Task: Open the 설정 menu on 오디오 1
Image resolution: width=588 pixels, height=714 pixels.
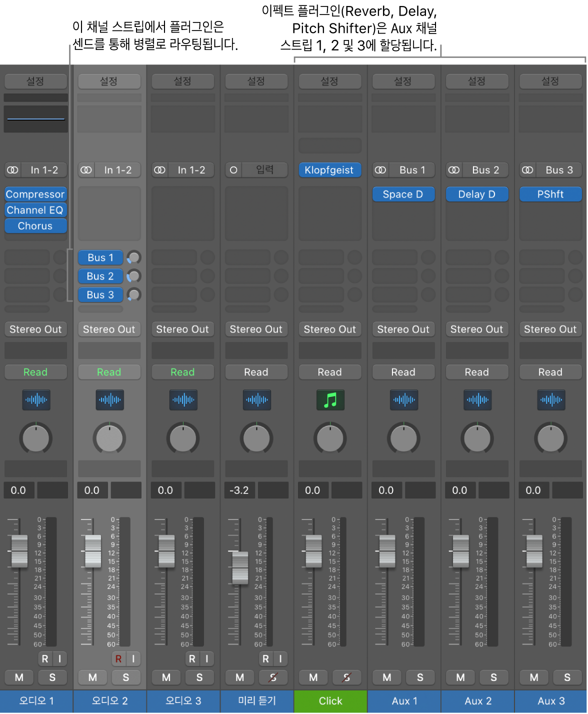Action: click(35, 81)
